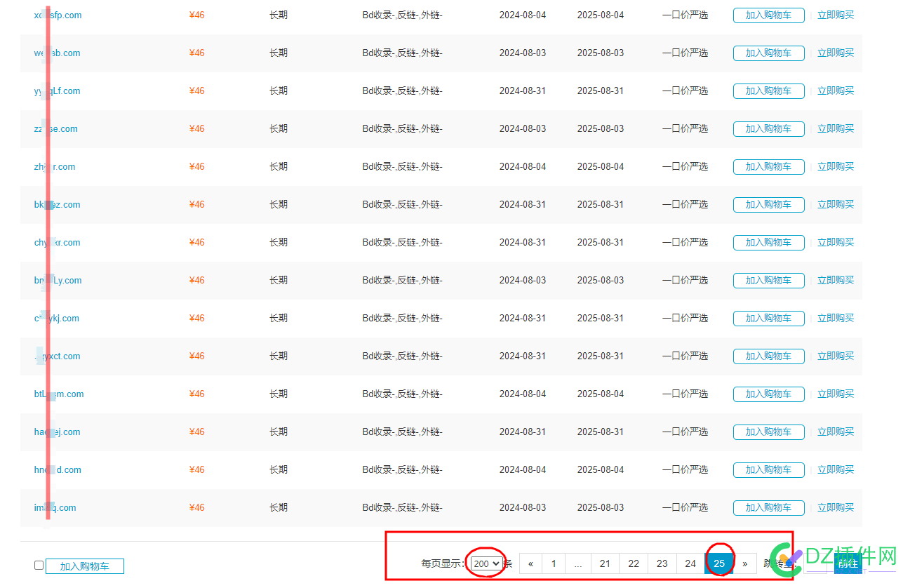
Task: Add the chy…kr.com row to cart
Action: (x=768, y=243)
